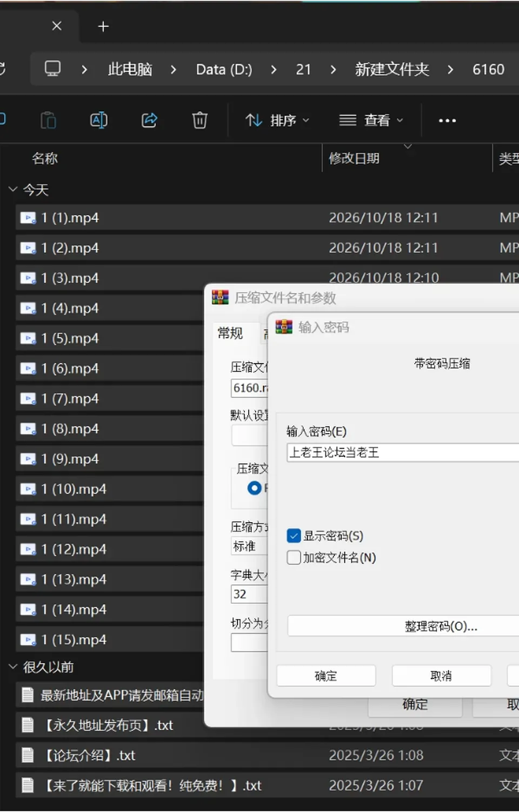The width and height of the screenshot is (519, 812).
Task: Go to 6160 folder in the address bar
Action: [x=488, y=69]
